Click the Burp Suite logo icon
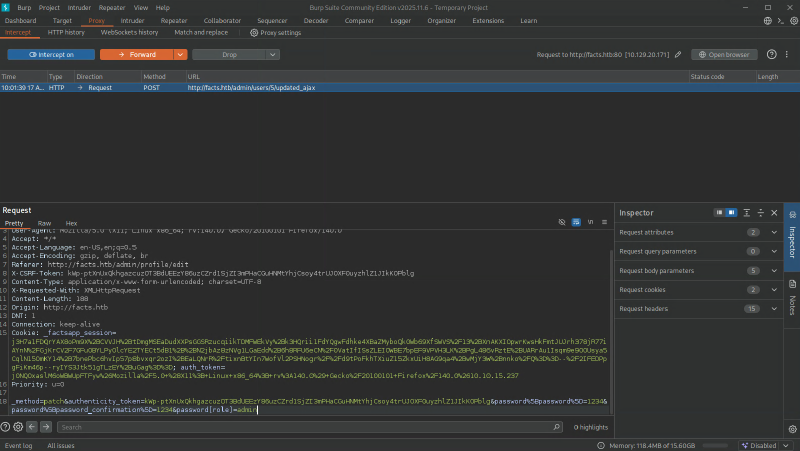The height and width of the screenshot is (451, 800). 6,8
